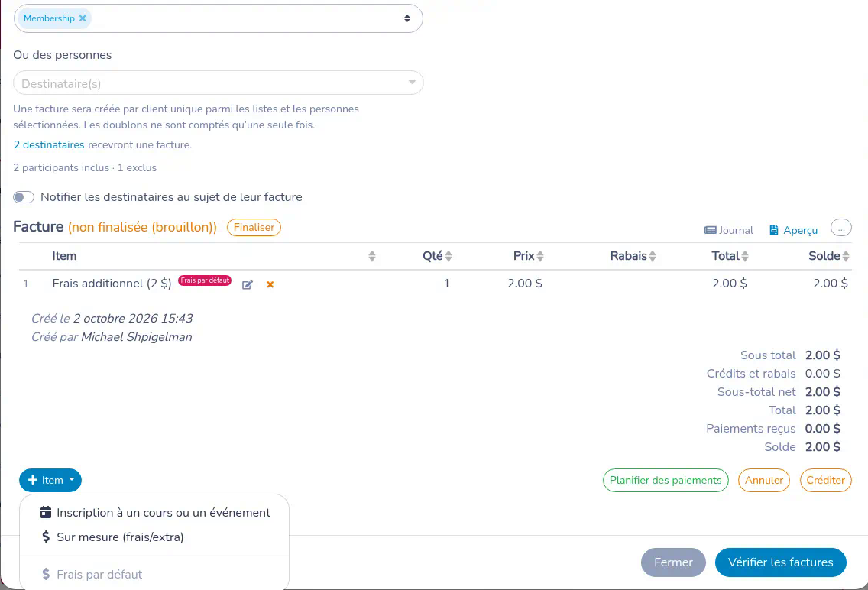Open the Destinataire(s) dropdown

(x=218, y=83)
